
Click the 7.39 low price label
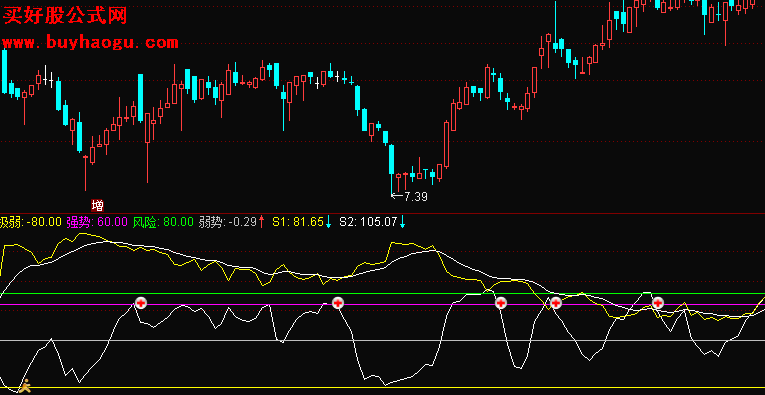(416, 197)
